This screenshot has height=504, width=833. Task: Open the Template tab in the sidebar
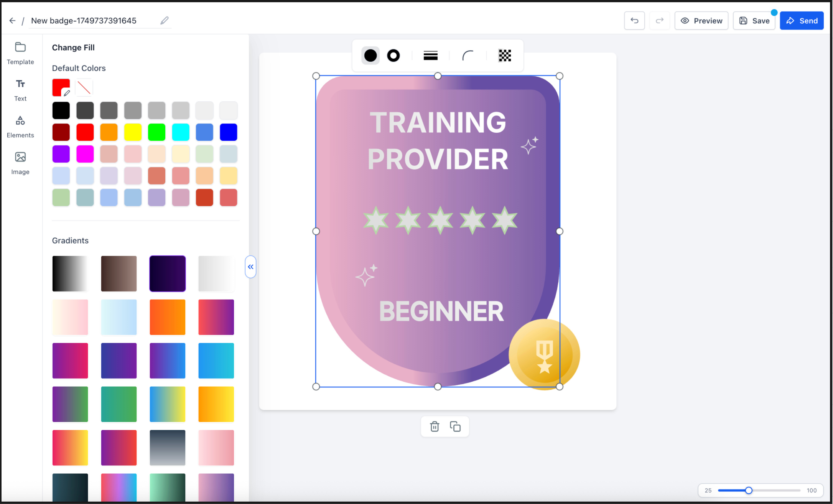[20, 53]
